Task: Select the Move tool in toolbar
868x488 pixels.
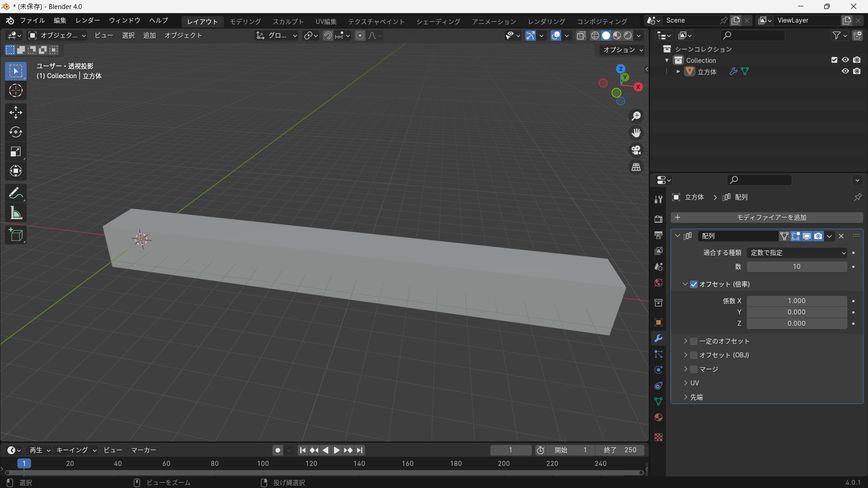Action: pos(16,112)
